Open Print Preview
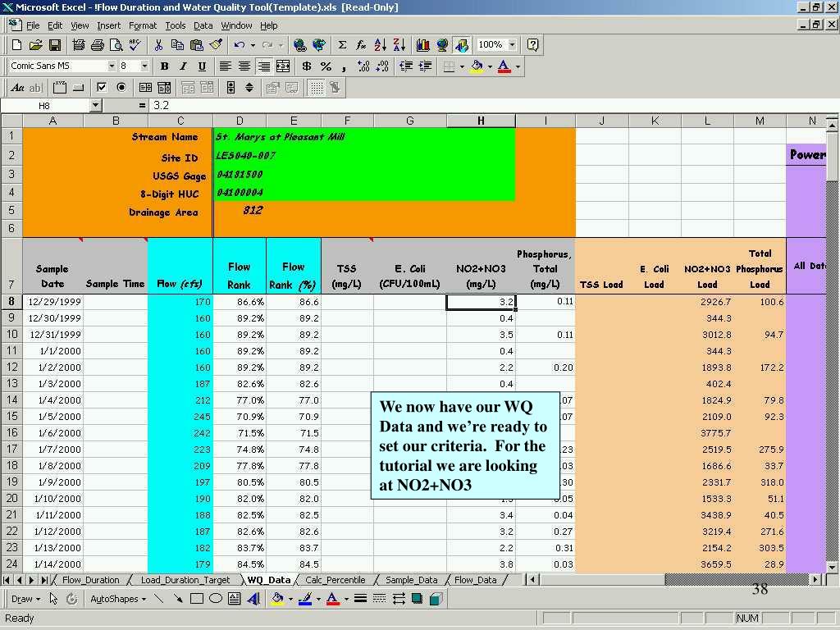This screenshot has width=840, height=630. 116,45
